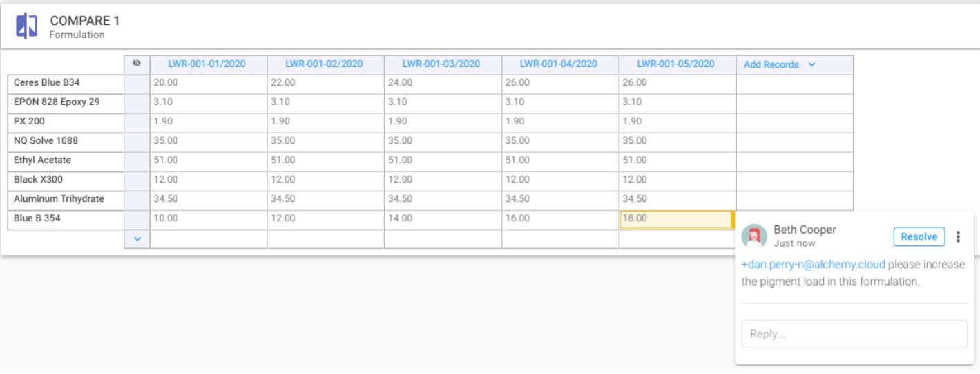Click the Formulation subtitle under COMPARE 1
980x374 pixels.
(x=77, y=35)
